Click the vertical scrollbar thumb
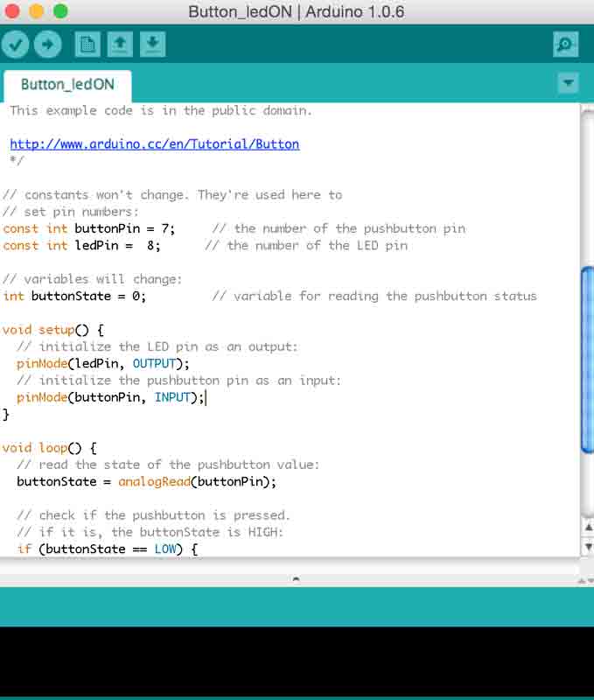 click(x=588, y=360)
